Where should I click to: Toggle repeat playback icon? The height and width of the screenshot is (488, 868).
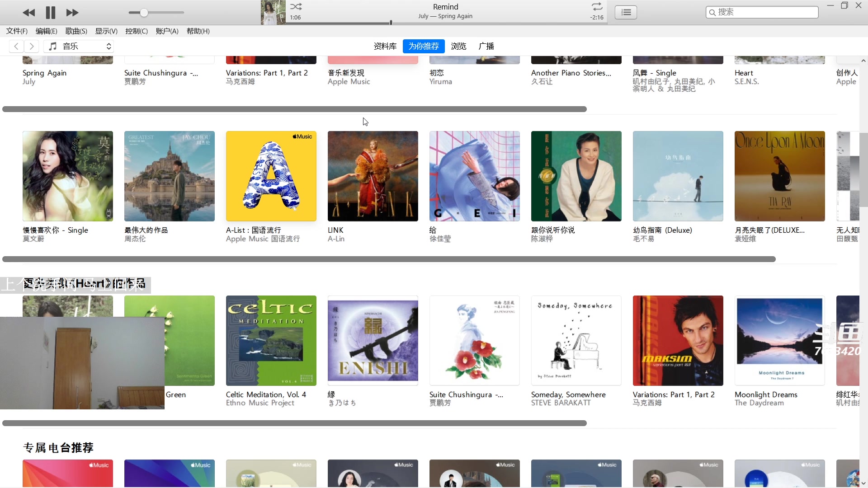click(x=597, y=7)
